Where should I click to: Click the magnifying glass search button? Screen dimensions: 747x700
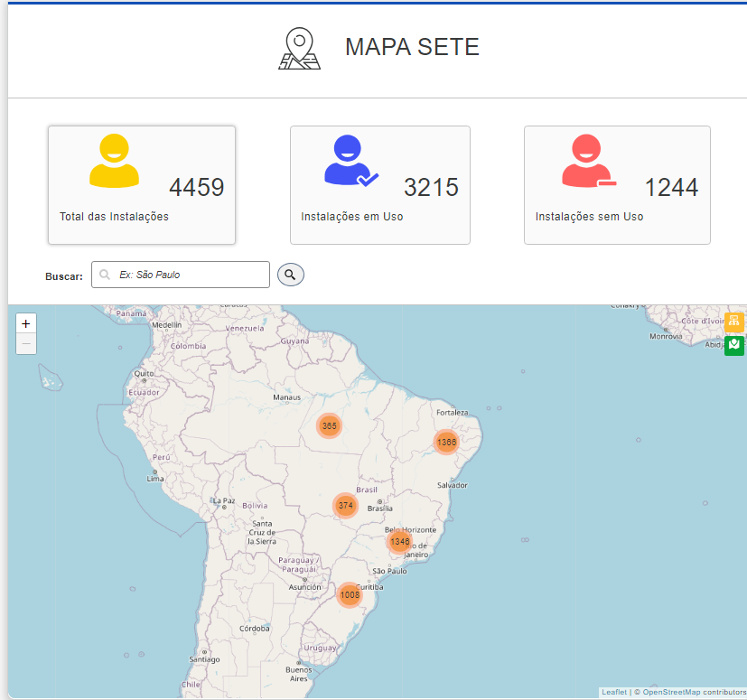coord(290,275)
